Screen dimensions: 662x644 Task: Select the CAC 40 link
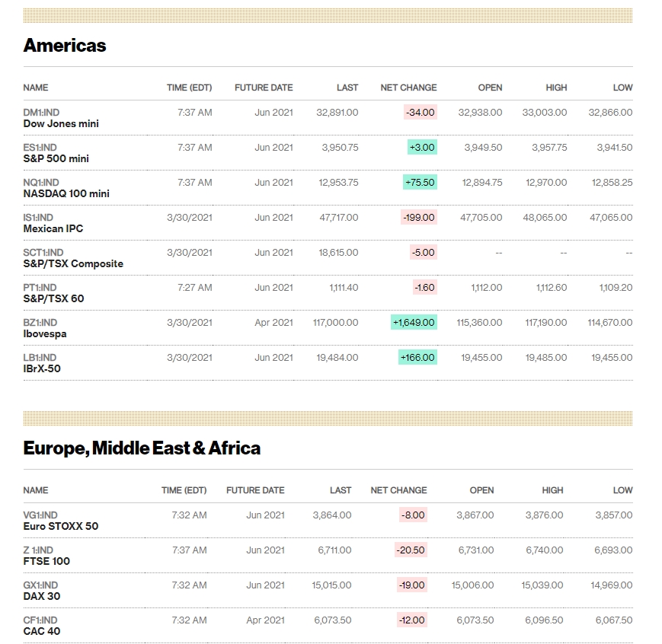42,631
